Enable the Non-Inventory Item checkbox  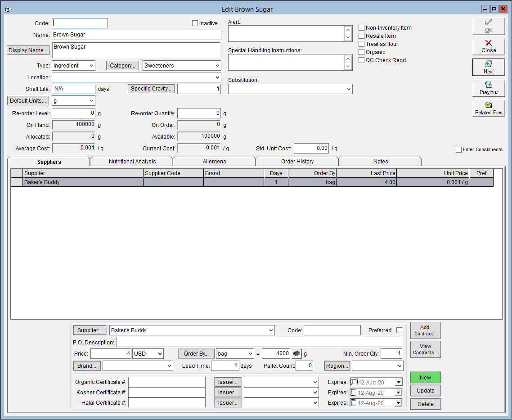pos(361,28)
